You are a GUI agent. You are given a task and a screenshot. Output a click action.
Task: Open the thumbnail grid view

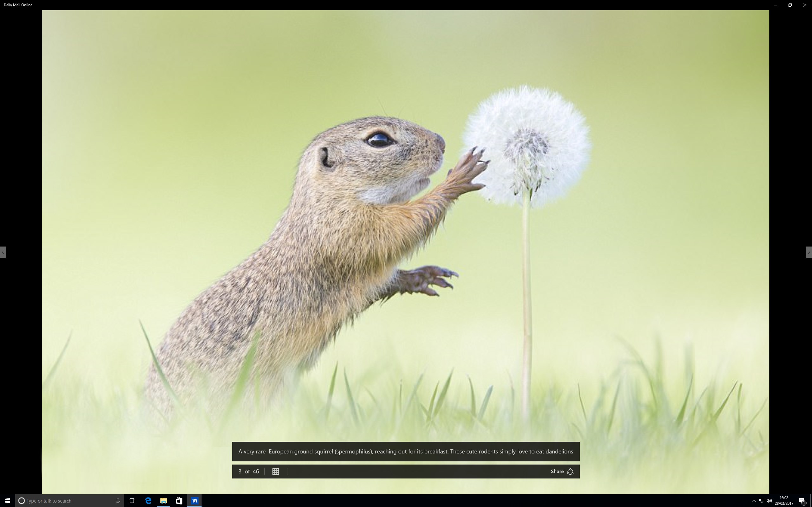pyautogui.click(x=276, y=471)
